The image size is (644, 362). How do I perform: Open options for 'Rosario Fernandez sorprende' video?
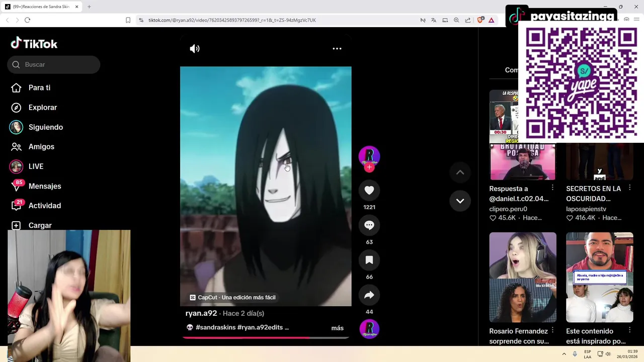(552, 330)
